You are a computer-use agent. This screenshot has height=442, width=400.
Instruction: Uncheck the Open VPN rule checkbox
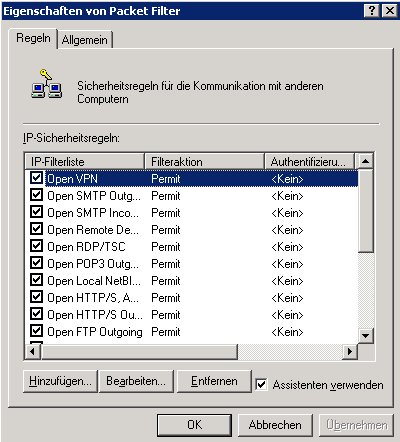(36, 178)
